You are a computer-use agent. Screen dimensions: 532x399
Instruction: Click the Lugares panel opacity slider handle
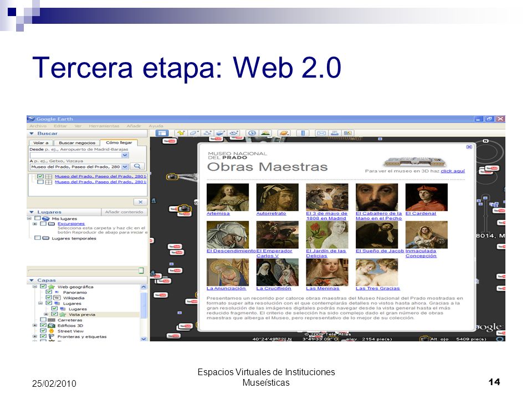pos(141,270)
